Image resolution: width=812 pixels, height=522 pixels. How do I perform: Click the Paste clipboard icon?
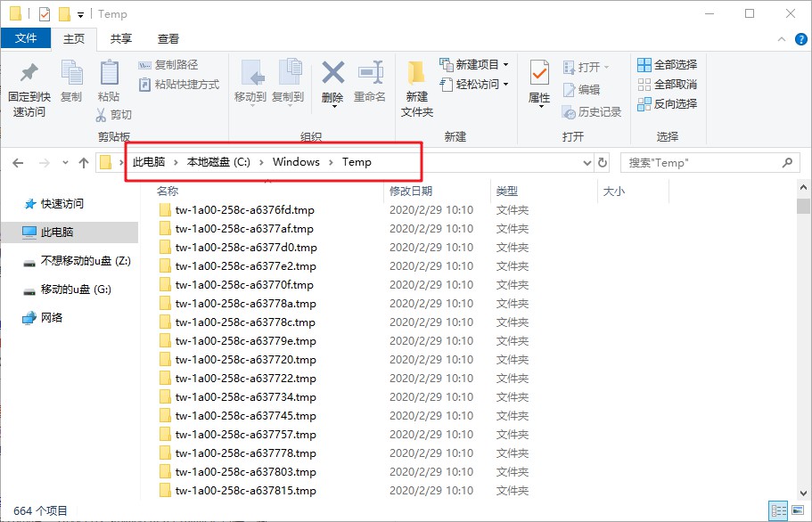point(109,74)
